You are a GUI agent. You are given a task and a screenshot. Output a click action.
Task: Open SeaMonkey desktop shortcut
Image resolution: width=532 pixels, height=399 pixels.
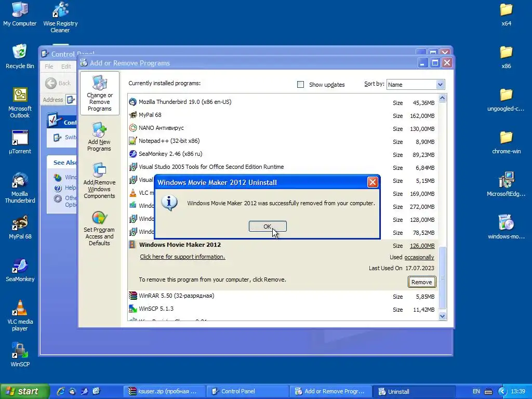[x=20, y=270]
